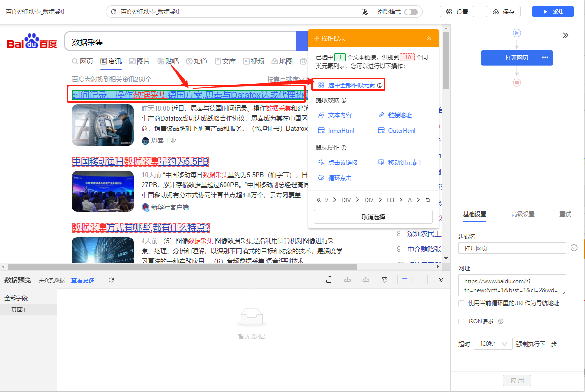Viewport: 585px width, 392px height.
Task: Click the info icon next to 选中全部相似元素
Action: 380,85
